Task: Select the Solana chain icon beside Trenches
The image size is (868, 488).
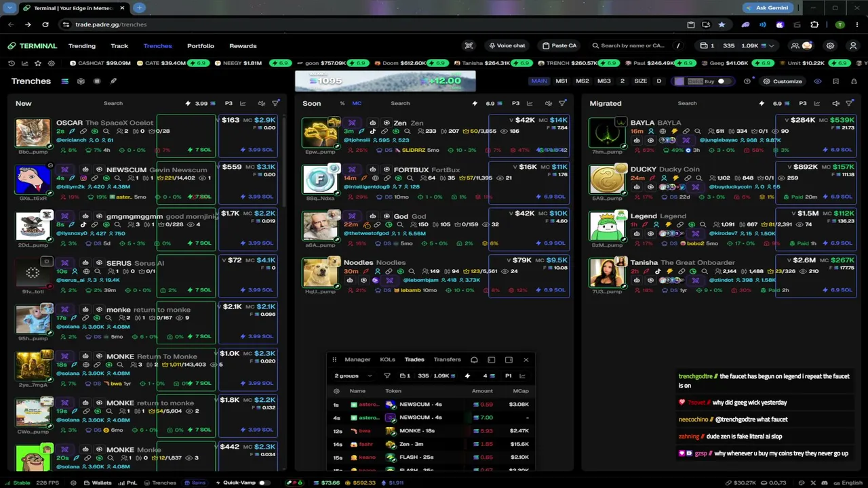Action: click(x=64, y=81)
